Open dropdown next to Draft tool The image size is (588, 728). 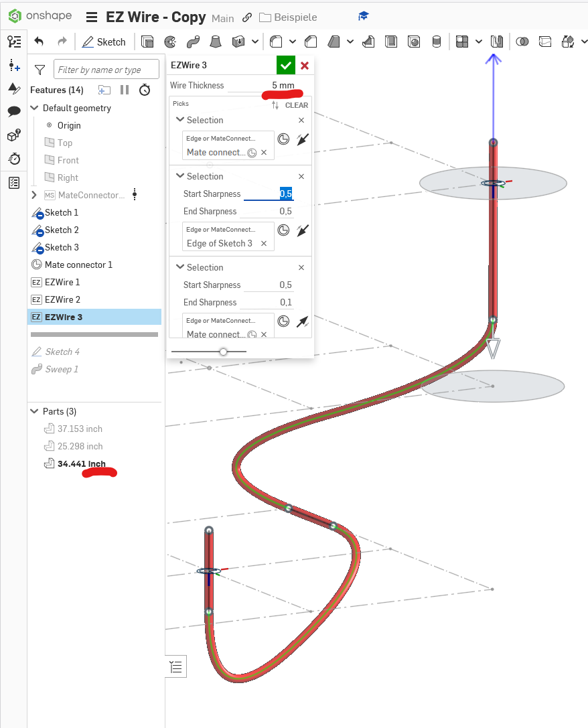click(x=350, y=42)
